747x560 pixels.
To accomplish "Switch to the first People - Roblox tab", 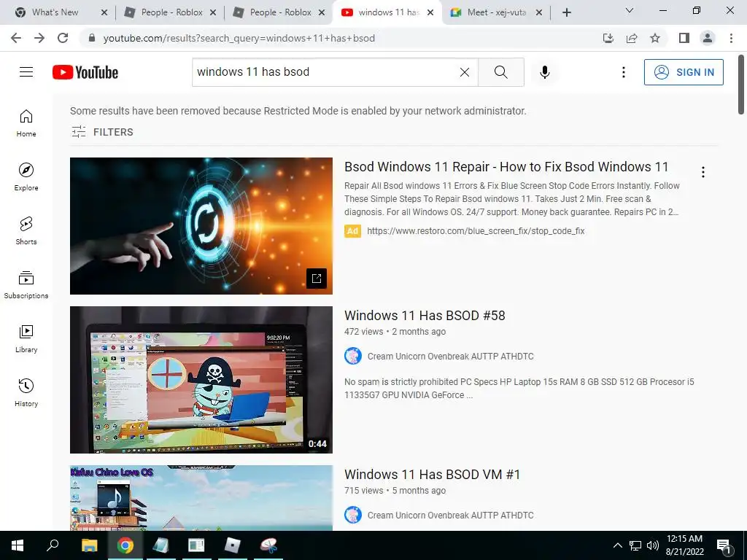I will click(171, 12).
